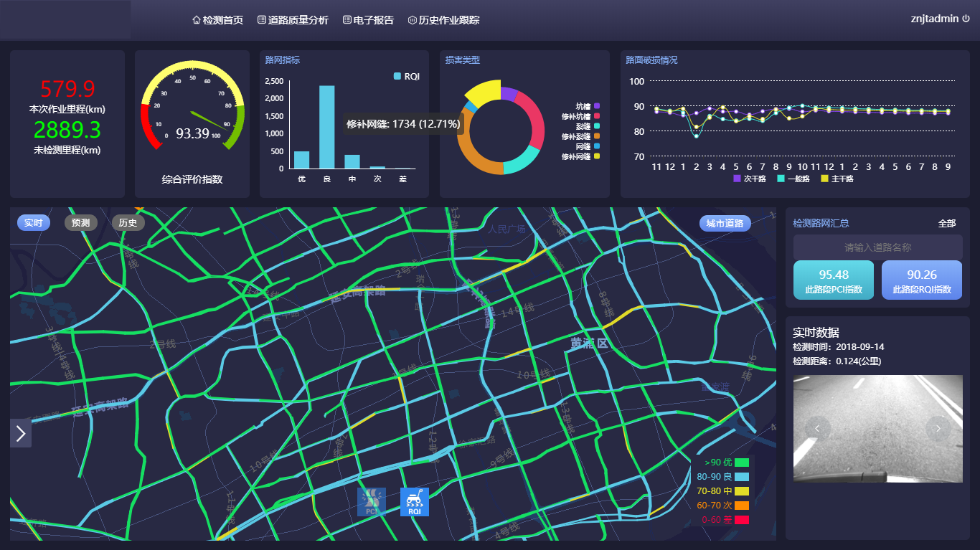Open the 全部 filter in 检测路网汇总
Image resolution: width=980 pixels, height=550 pixels.
[946, 223]
